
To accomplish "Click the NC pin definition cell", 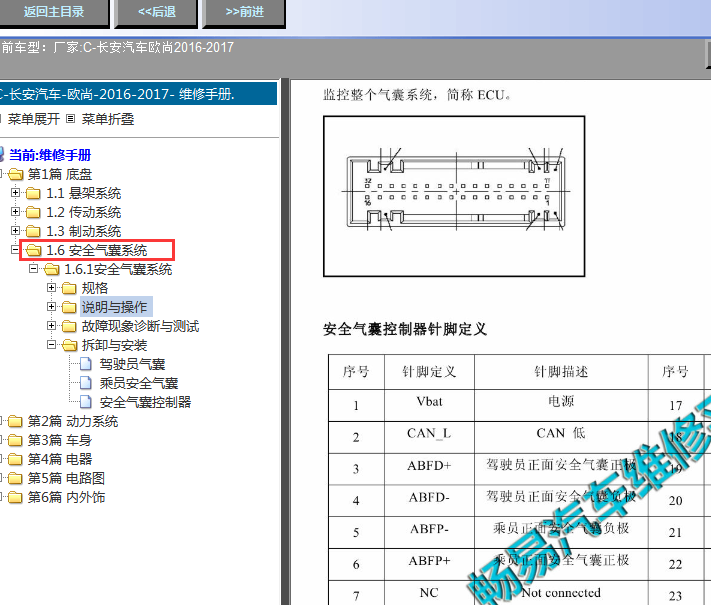I will (429, 593).
